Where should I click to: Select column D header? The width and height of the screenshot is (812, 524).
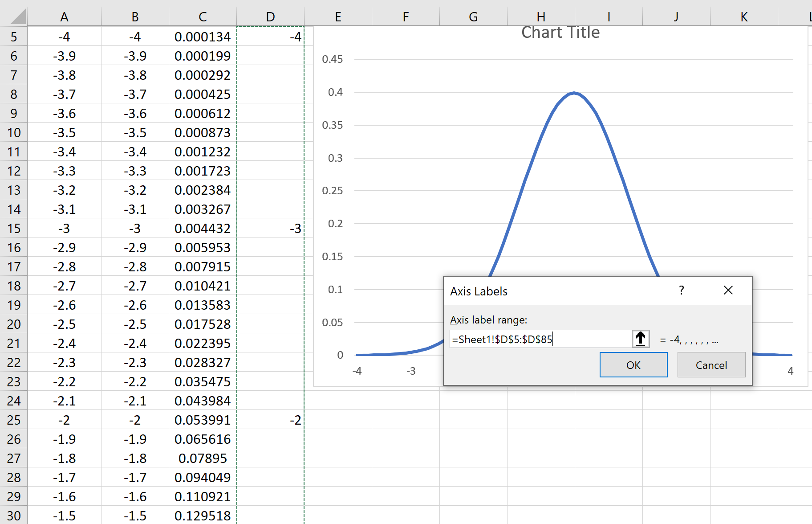point(270,16)
